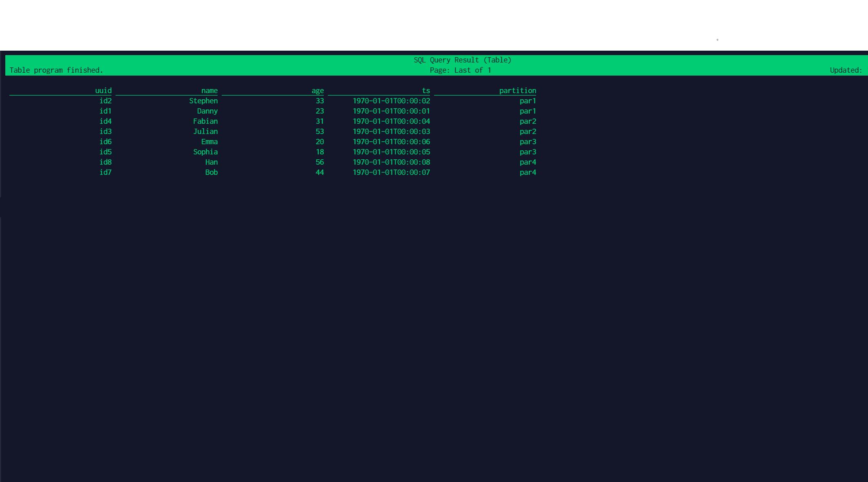The height and width of the screenshot is (482, 868).
Task: Click the uuid column header
Action: point(103,91)
